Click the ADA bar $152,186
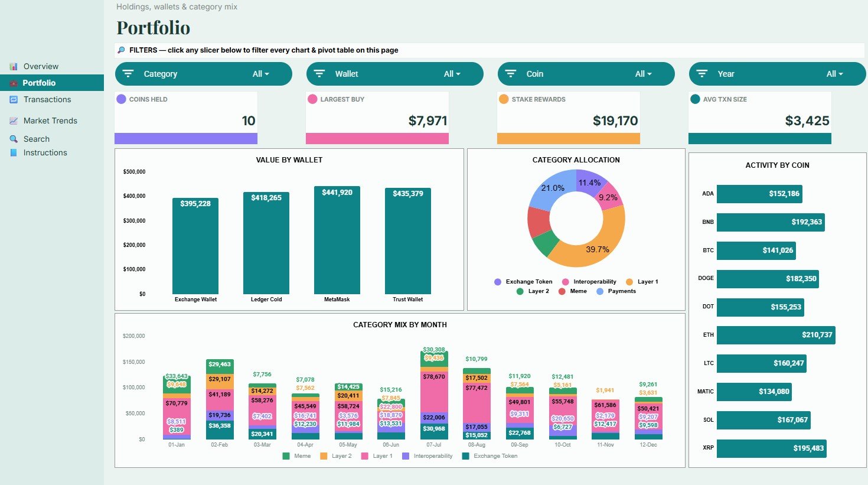Viewport: 868px width, 485px height. click(759, 194)
